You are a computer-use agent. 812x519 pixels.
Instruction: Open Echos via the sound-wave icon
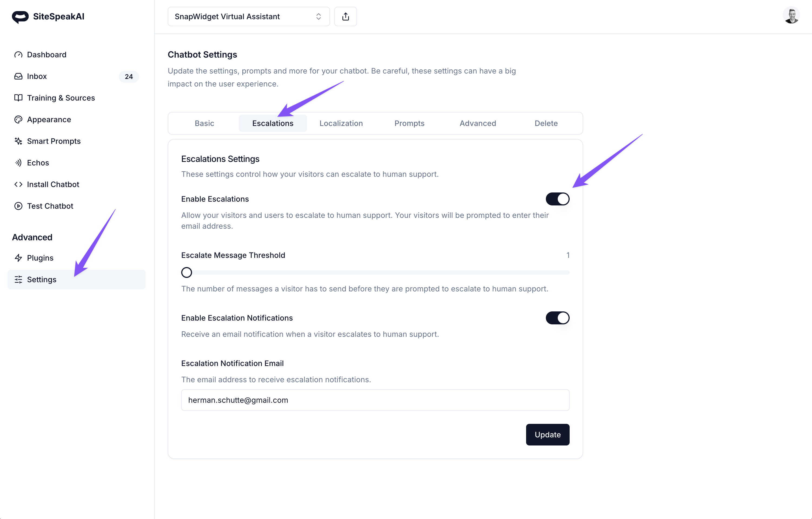(18, 163)
